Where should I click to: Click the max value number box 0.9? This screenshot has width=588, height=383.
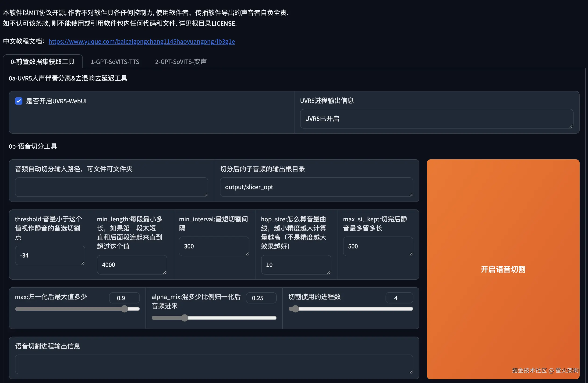124,298
